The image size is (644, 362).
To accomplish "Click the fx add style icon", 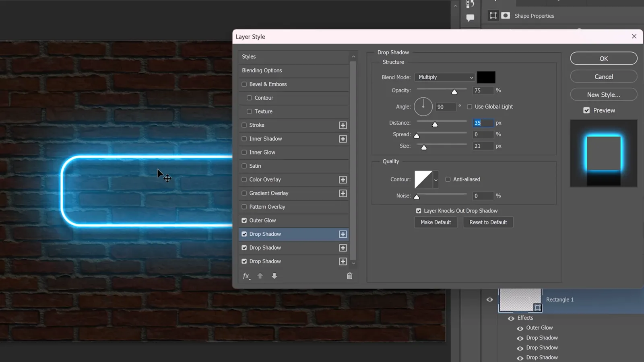I will (x=246, y=276).
